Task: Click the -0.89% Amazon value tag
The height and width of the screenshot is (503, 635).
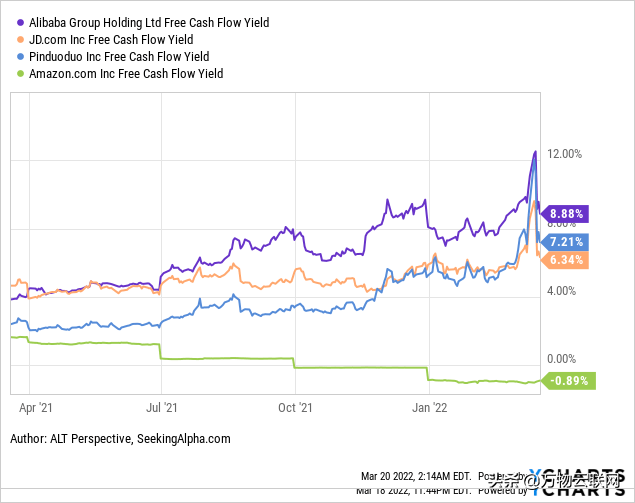Action: [x=569, y=381]
